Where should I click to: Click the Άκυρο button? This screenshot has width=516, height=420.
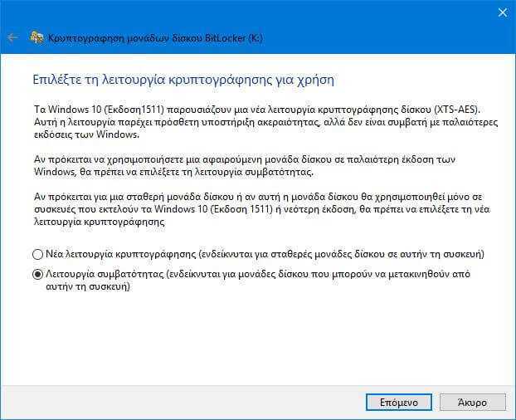click(x=473, y=403)
